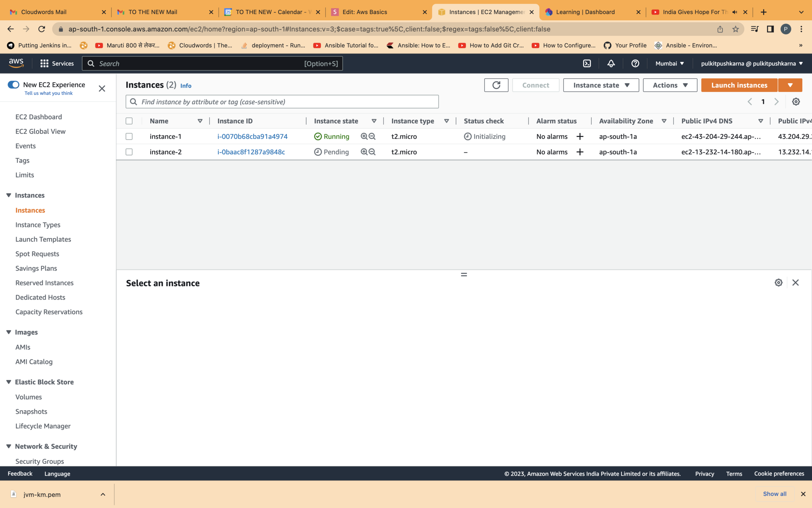Open the Instance state dropdown
Viewport: 812px width, 508px height.
coord(601,85)
